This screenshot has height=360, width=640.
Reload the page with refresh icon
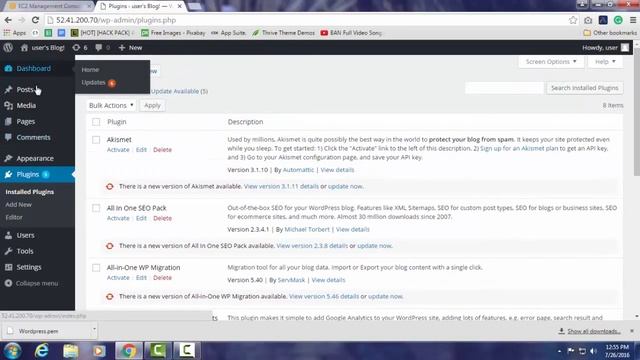click(x=36, y=20)
